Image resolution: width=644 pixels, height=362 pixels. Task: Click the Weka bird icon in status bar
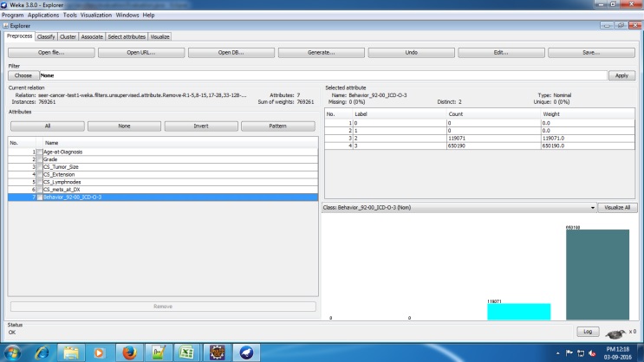tap(615, 333)
